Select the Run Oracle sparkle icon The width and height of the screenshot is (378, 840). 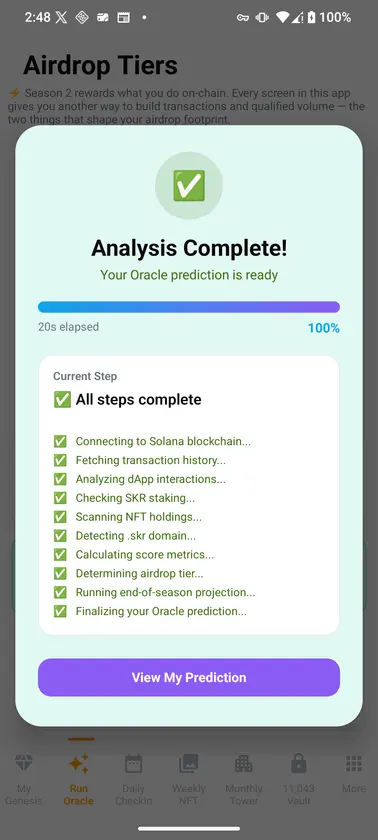tap(79, 763)
